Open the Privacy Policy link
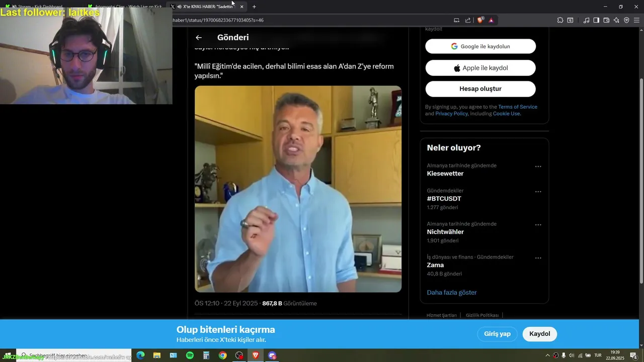644x362 pixels. [x=451, y=114]
